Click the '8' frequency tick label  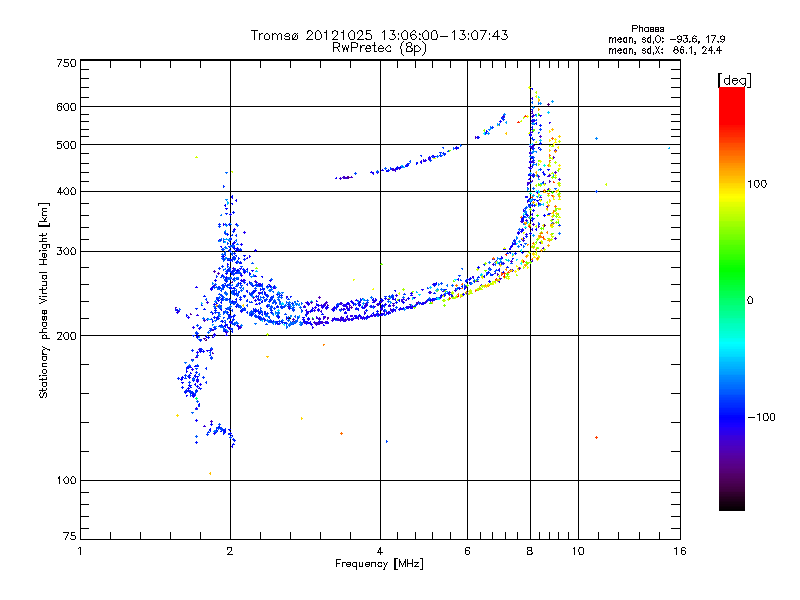tap(530, 551)
